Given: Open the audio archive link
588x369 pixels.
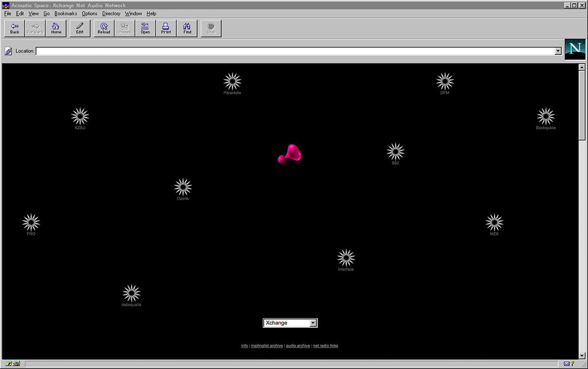Looking at the screenshot, I should click(298, 346).
